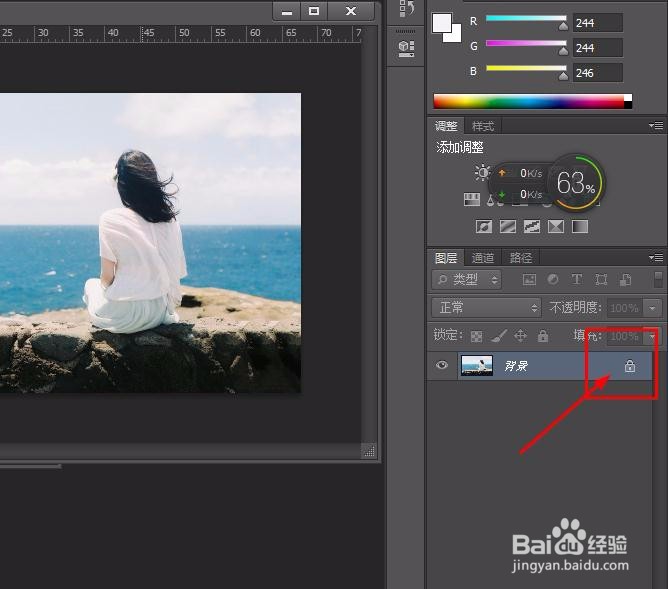Add a Threshold adjustment layer

[x=532, y=227]
